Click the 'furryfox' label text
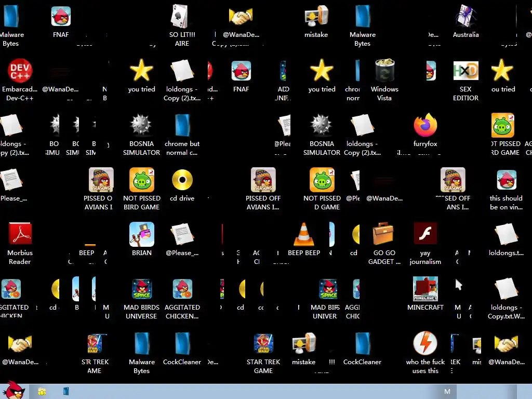The height and width of the screenshot is (399, 532). (425, 144)
